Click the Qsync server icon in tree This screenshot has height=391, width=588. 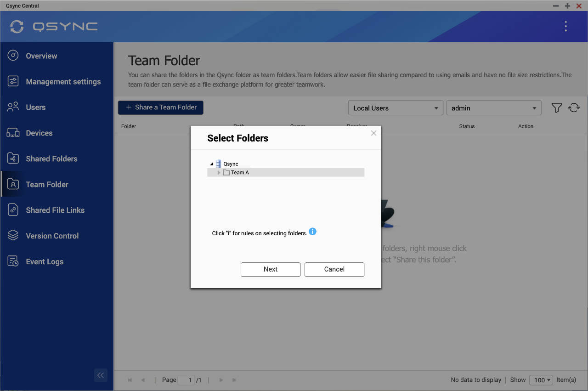tap(219, 164)
